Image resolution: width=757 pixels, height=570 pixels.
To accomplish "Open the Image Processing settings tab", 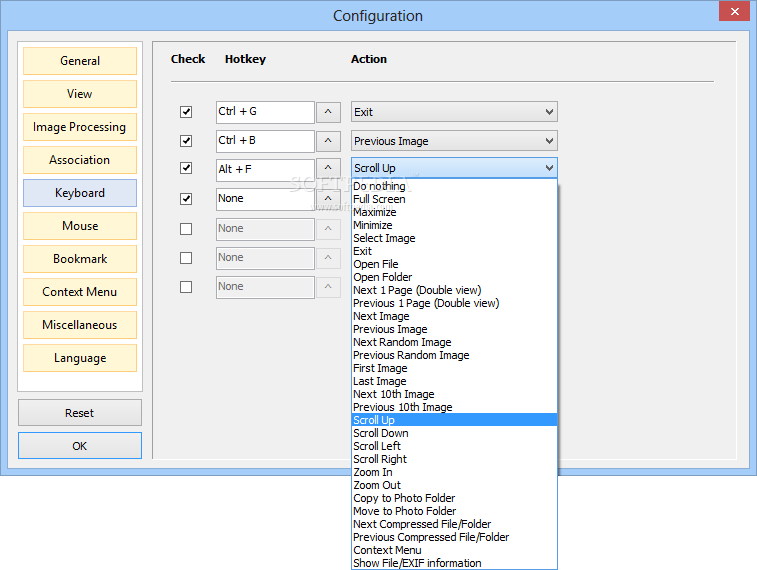I will (x=80, y=127).
